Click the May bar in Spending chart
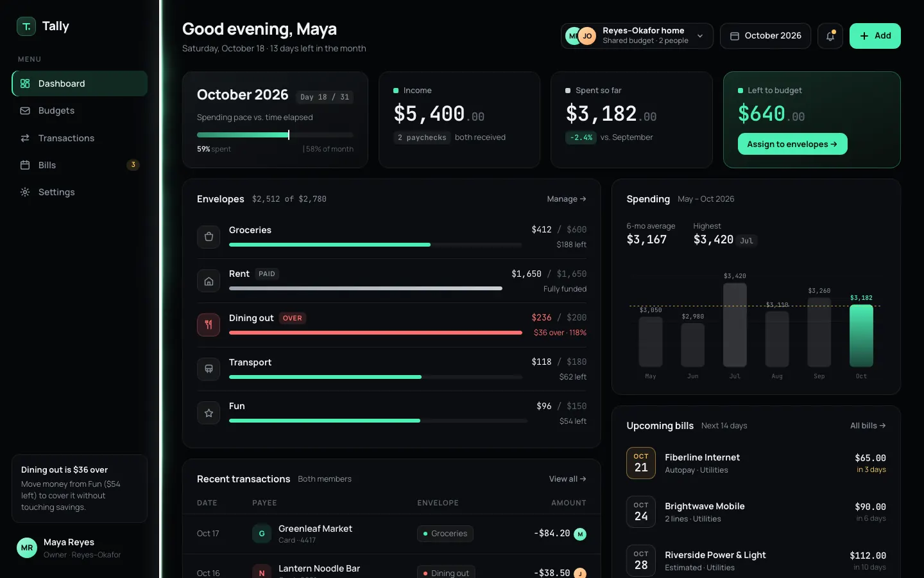The width and height of the screenshot is (924, 578). (x=651, y=342)
